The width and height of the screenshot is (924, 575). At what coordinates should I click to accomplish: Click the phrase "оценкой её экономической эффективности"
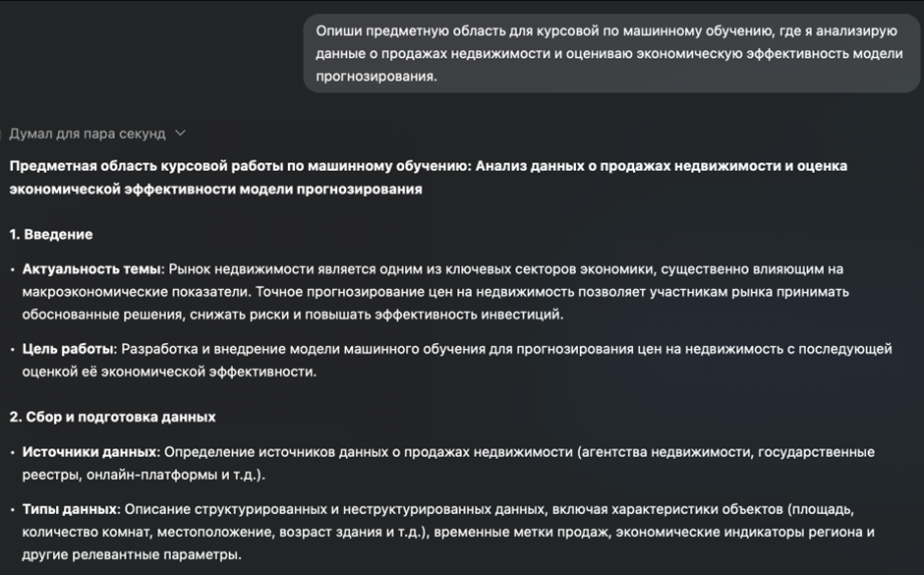[168, 372]
